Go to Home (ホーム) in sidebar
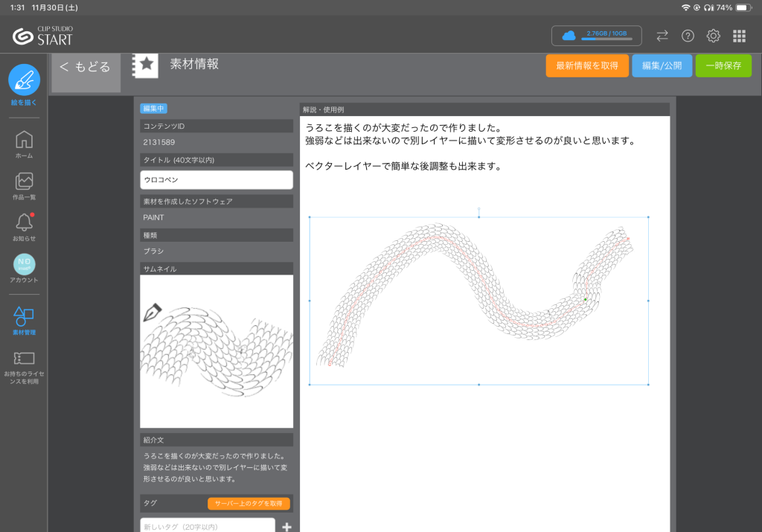 pos(24,140)
